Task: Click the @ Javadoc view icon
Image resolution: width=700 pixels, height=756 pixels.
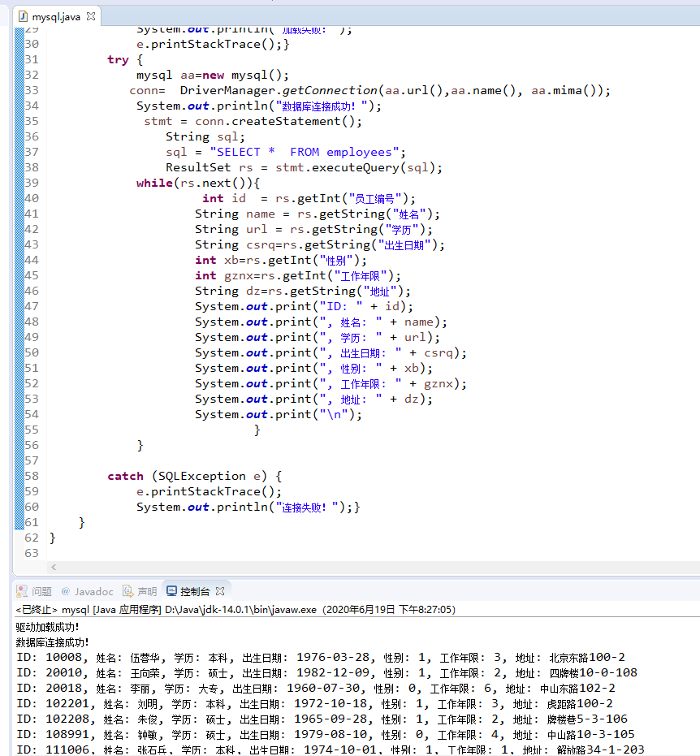Action: (x=63, y=591)
